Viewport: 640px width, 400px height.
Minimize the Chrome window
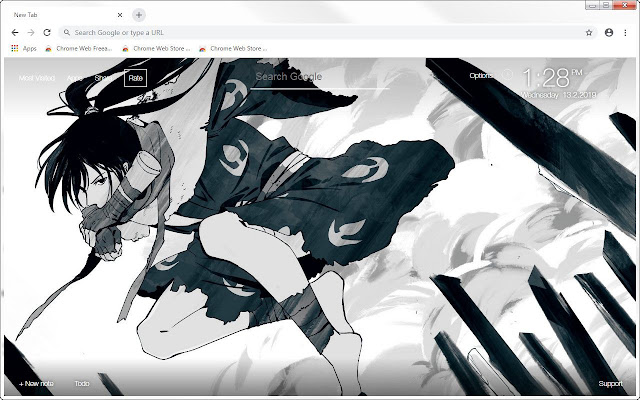(592, 5)
